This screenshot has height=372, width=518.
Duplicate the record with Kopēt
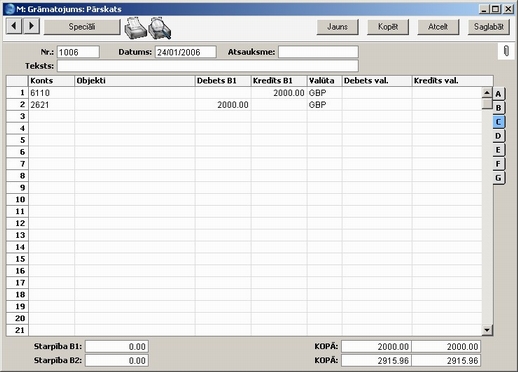(x=388, y=27)
